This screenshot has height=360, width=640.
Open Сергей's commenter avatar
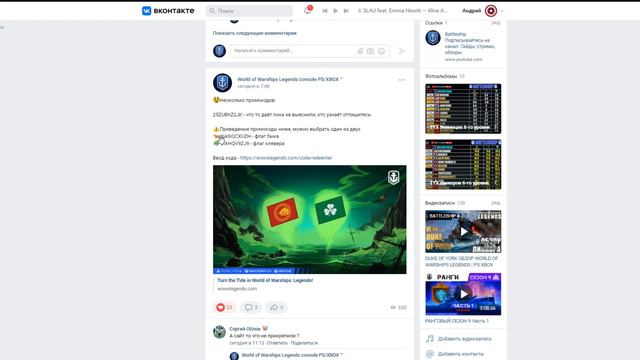coord(219,332)
